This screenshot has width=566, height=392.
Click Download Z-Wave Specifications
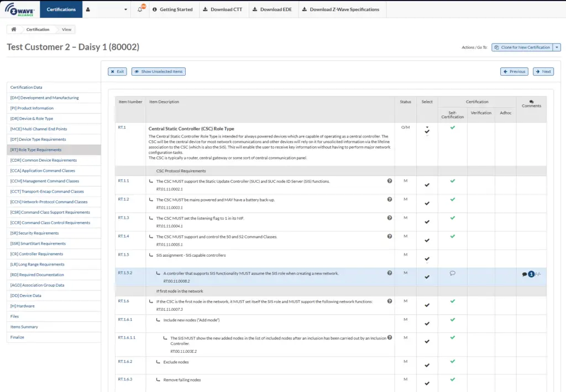(x=340, y=9)
